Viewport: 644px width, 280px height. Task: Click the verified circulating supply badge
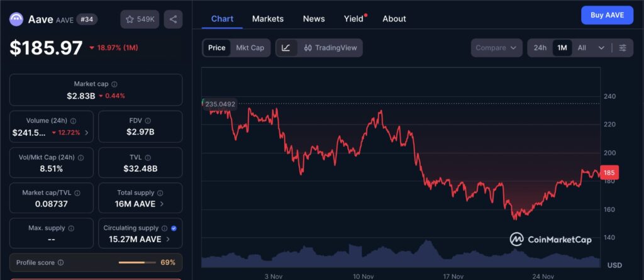tap(174, 228)
